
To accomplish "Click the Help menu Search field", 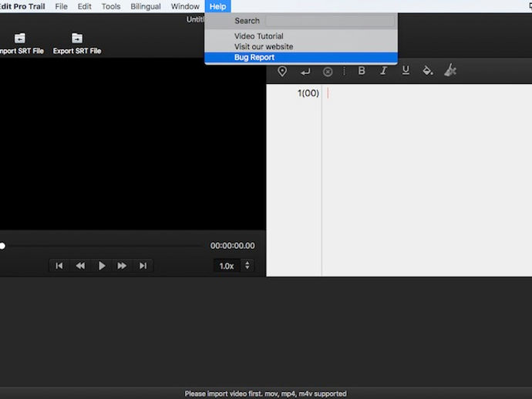I will coord(330,21).
